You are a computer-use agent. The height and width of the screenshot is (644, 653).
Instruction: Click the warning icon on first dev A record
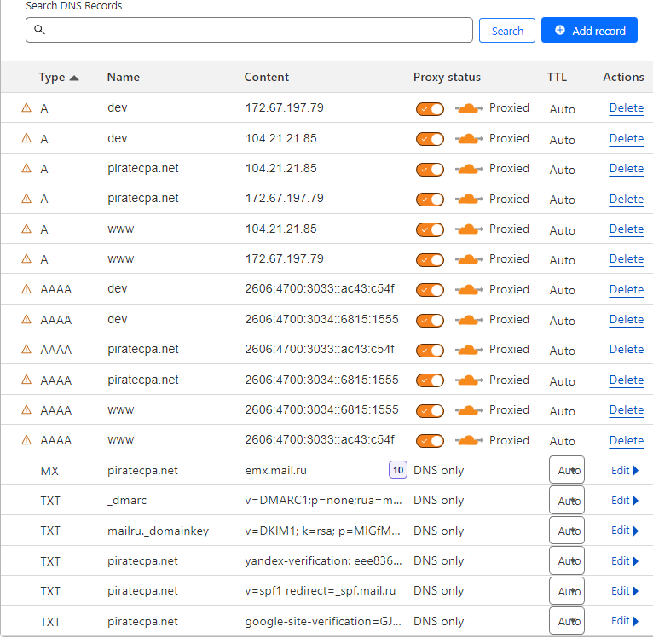click(26, 108)
